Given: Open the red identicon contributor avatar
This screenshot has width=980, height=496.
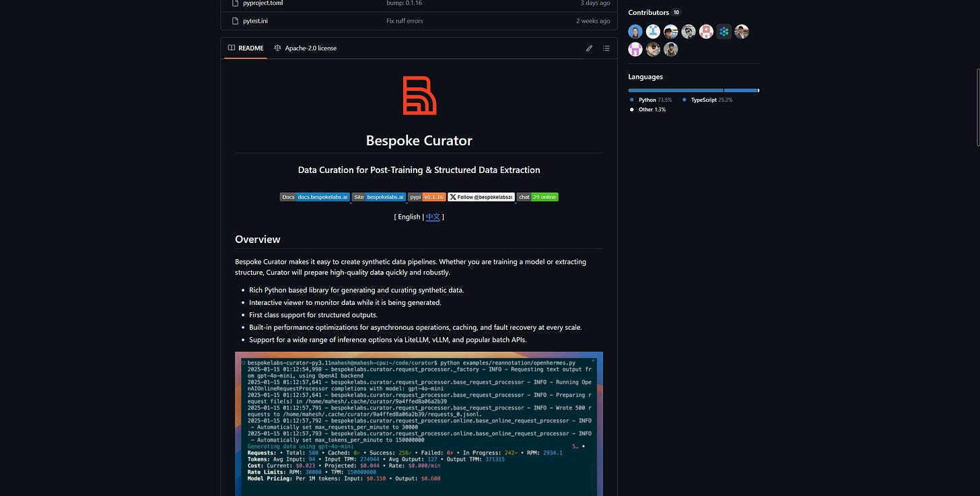Looking at the screenshot, I should tap(706, 32).
